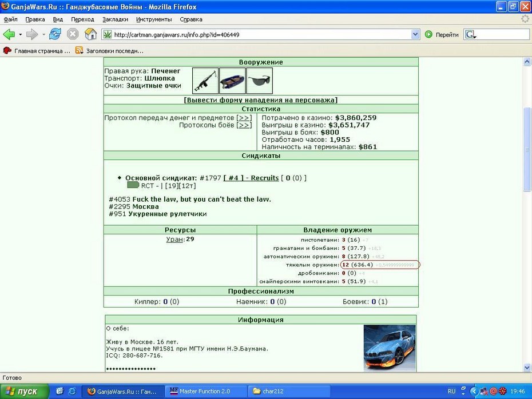The width and height of the screenshot is (532, 399).
Task: Select the Выигрыш в казино $3,651,747 value
Action: pyautogui.click(x=349, y=125)
